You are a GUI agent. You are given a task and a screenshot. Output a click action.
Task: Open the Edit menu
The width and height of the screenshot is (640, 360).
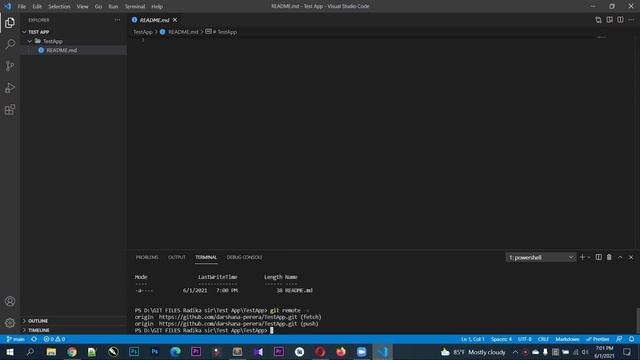[x=37, y=7]
